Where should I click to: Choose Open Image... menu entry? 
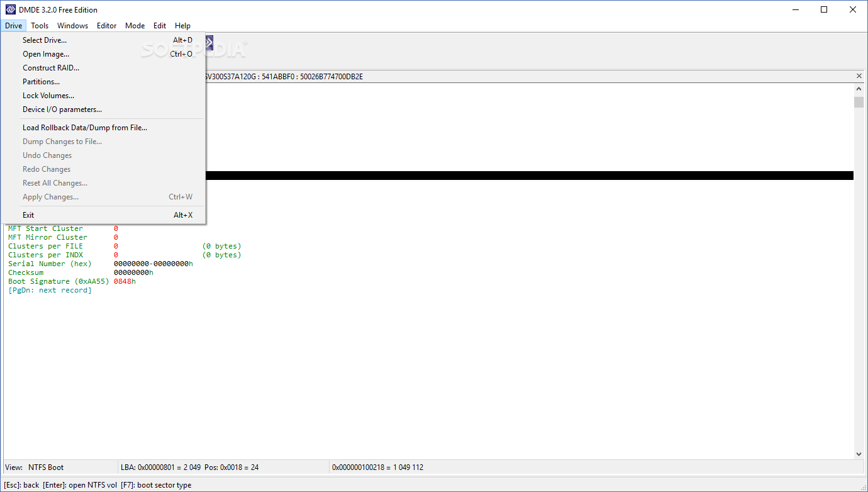(103, 54)
